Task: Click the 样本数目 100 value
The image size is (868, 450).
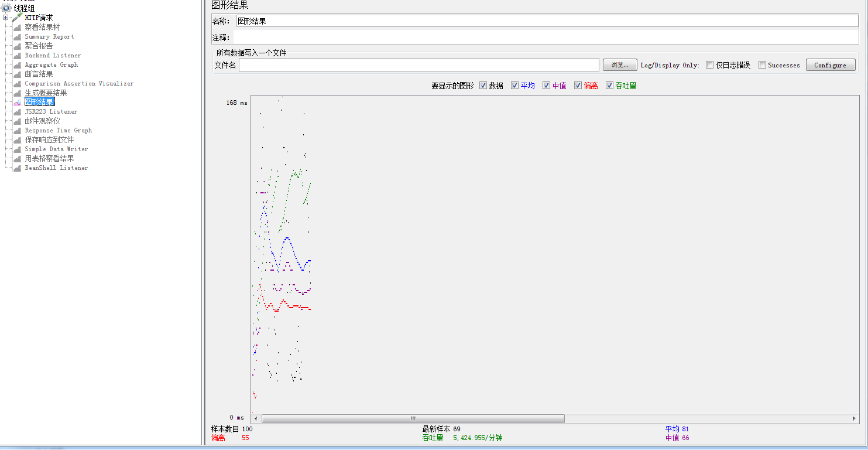Action: tap(247, 429)
